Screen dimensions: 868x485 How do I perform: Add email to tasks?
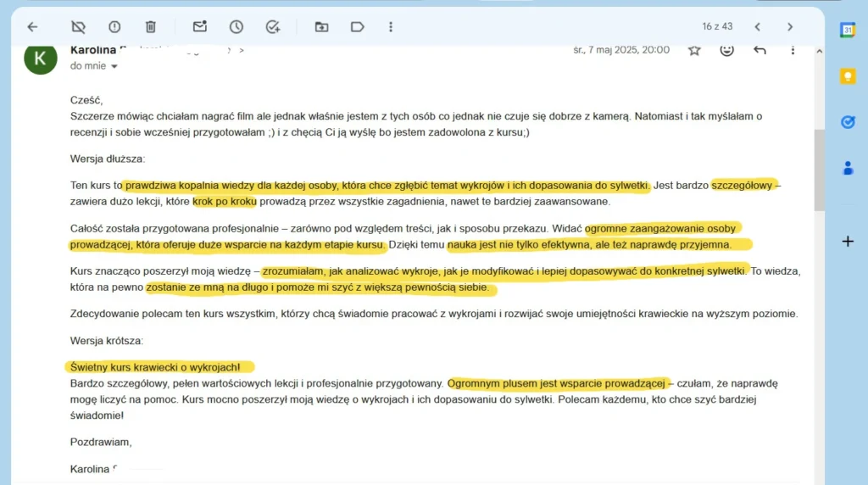pyautogui.click(x=273, y=26)
